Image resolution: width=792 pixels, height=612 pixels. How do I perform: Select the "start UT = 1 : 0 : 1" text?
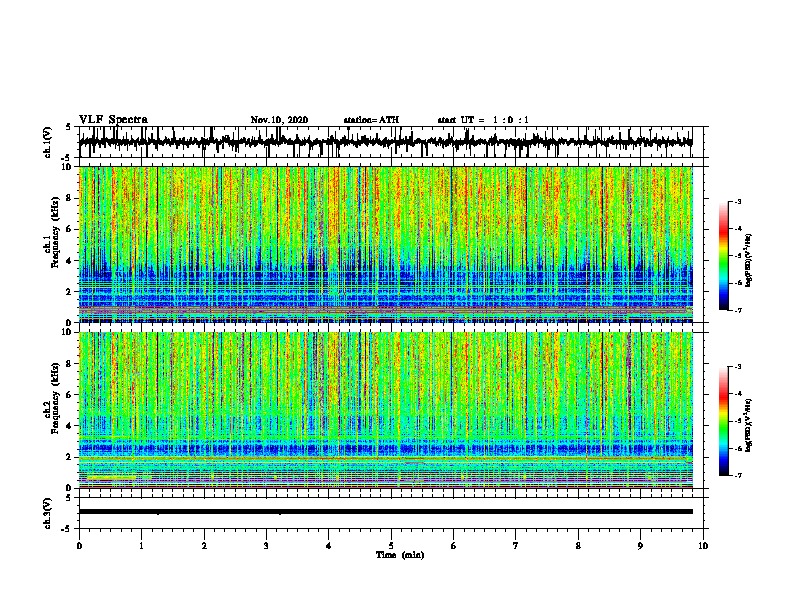483,120
